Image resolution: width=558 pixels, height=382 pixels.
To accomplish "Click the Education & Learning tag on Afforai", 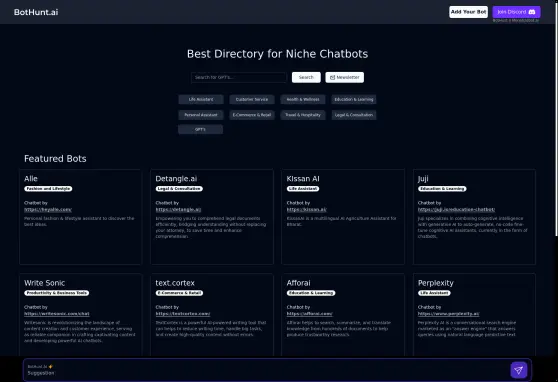I will 311,293.
